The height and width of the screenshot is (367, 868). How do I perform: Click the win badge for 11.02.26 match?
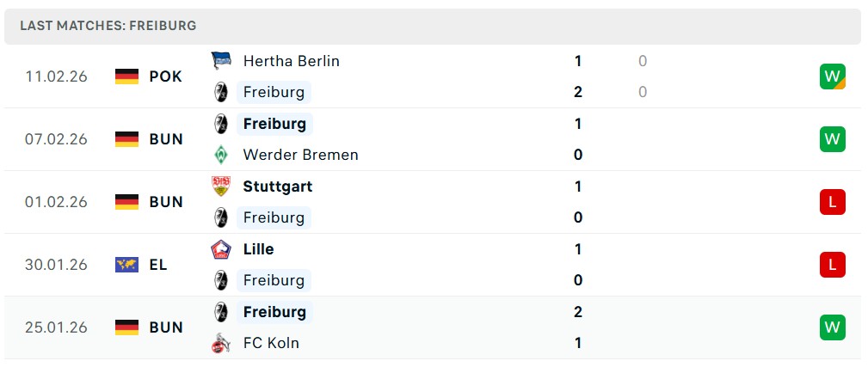coord(832,76)
